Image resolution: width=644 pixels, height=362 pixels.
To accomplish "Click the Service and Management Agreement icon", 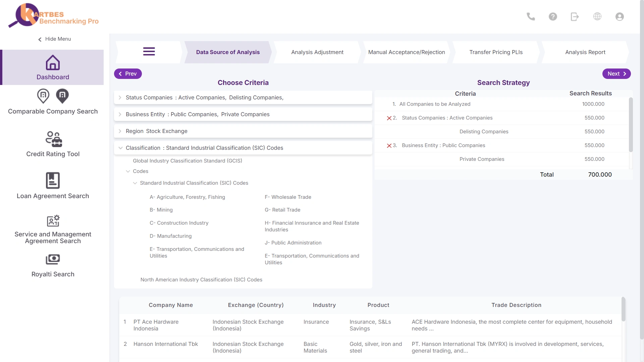I will pyautogui.click(x=53, y=221).
